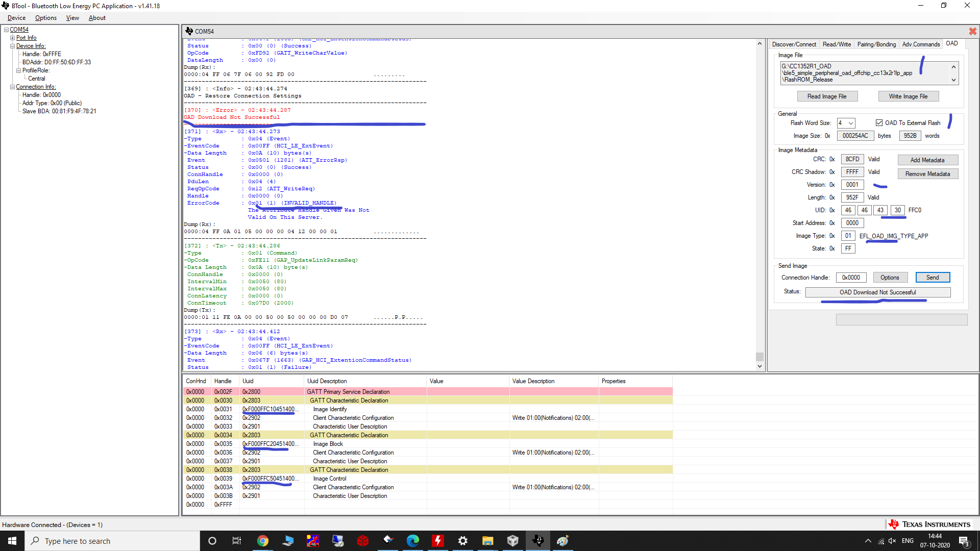
Task: Click the log pane vertical scrollbar thumb
Action: 759,357
